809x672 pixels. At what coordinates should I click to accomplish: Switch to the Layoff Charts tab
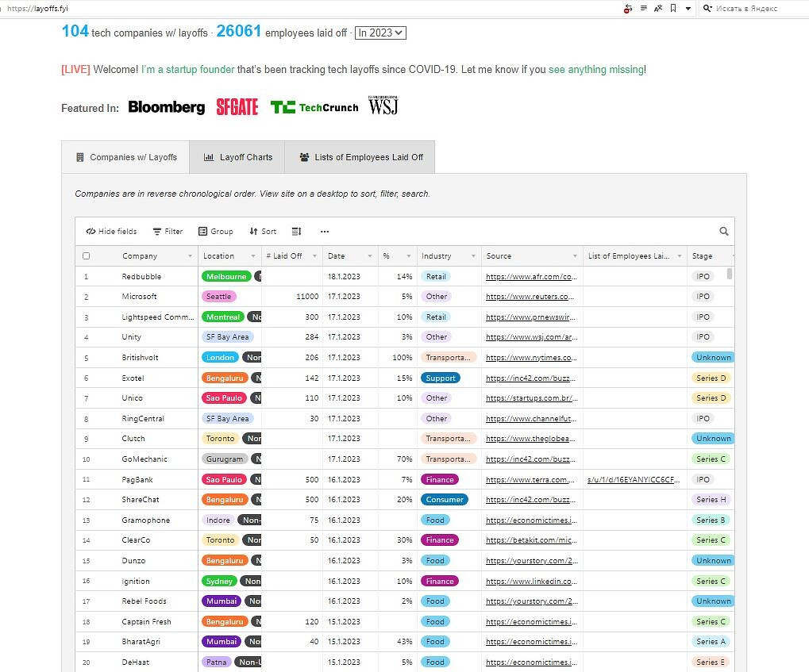click(237, 157)
